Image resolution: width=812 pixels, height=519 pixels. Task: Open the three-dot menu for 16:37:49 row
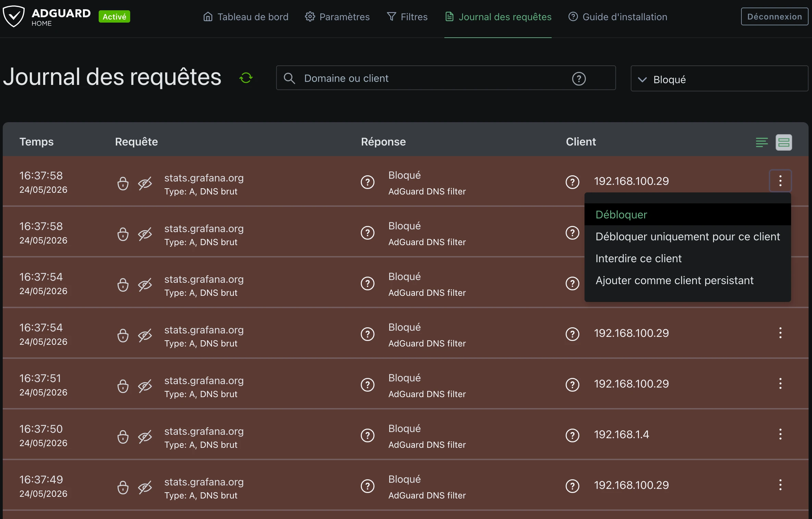780,485
